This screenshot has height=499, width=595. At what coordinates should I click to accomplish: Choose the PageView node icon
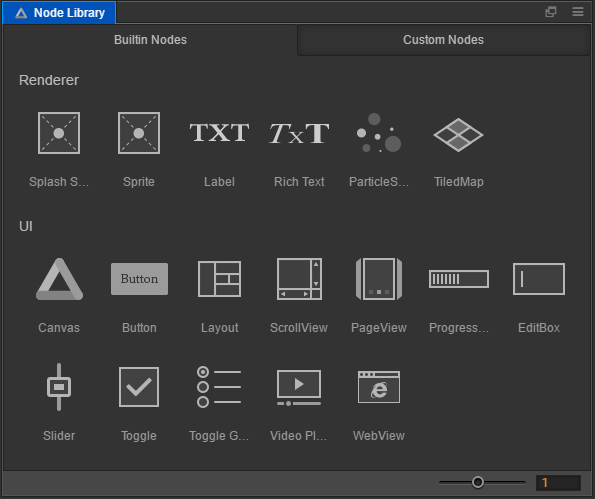click(379, 279)
